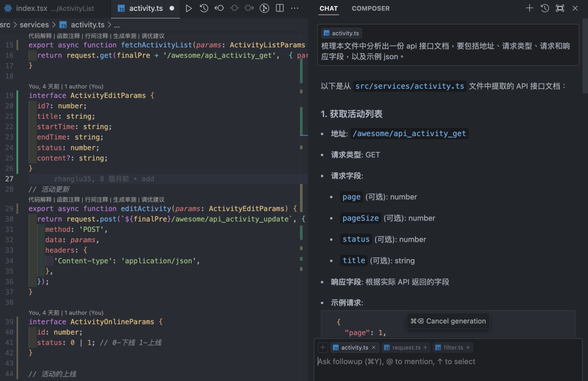Start a new chat with plus icon
The height and width of the screenshot is (381, 588).
[x=529, y=8]
